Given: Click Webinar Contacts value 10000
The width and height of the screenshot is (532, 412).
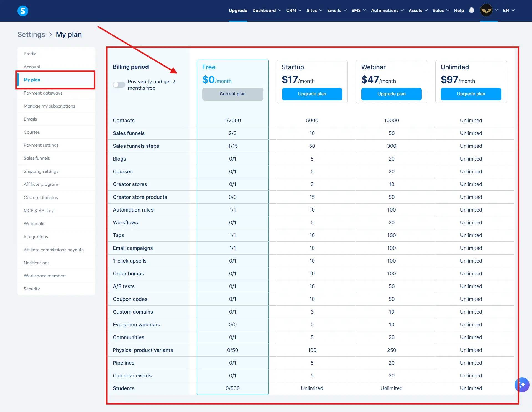Looking at the screenshot, I should (x=392, y=121).
